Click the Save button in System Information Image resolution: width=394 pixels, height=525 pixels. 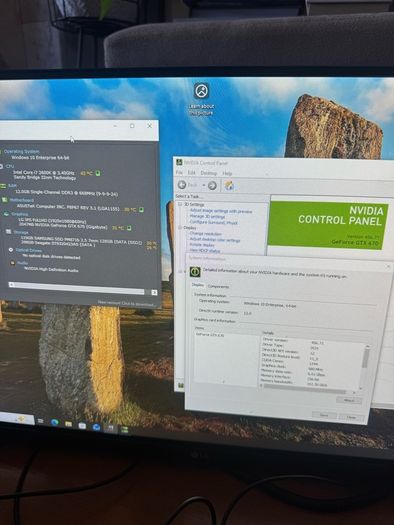tap(324, 415)
